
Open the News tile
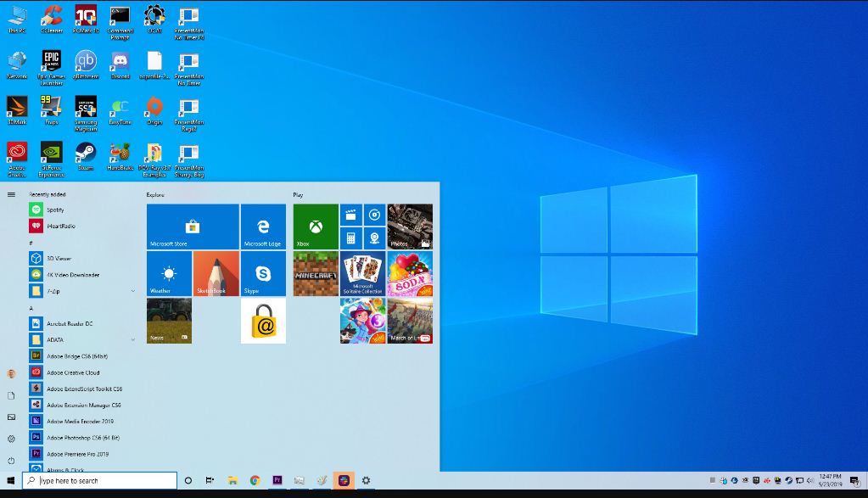(170, 321)
